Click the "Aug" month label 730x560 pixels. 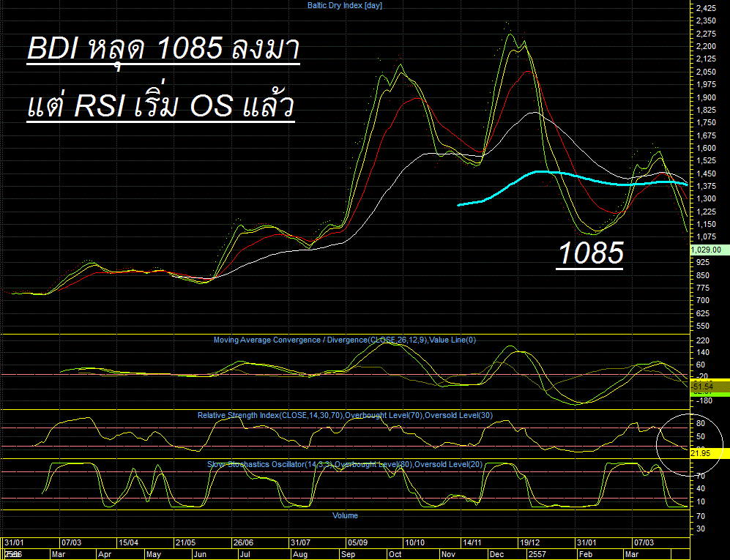pos(299,554)
